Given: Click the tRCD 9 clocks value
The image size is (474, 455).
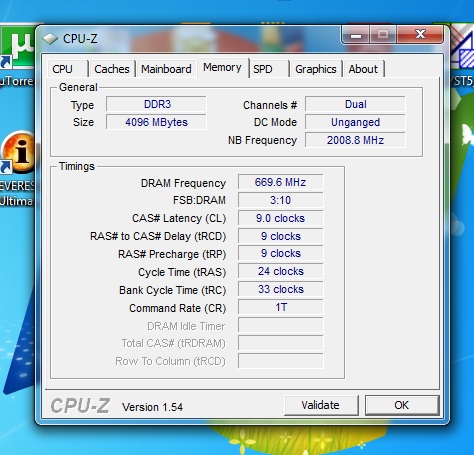Looking at the screenshot, I should pyautogui.click(x=281, y=236).
